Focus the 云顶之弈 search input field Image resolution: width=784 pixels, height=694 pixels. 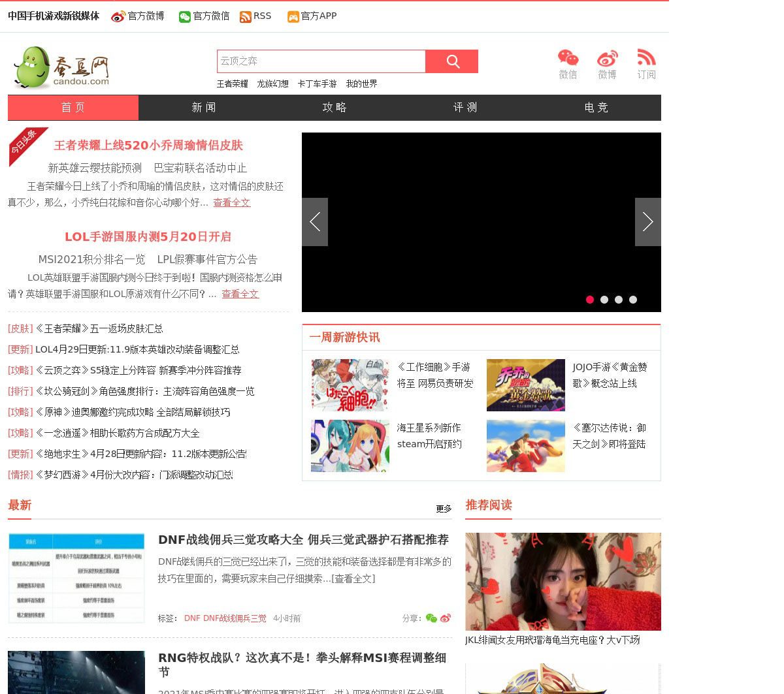tap(321, 61)
